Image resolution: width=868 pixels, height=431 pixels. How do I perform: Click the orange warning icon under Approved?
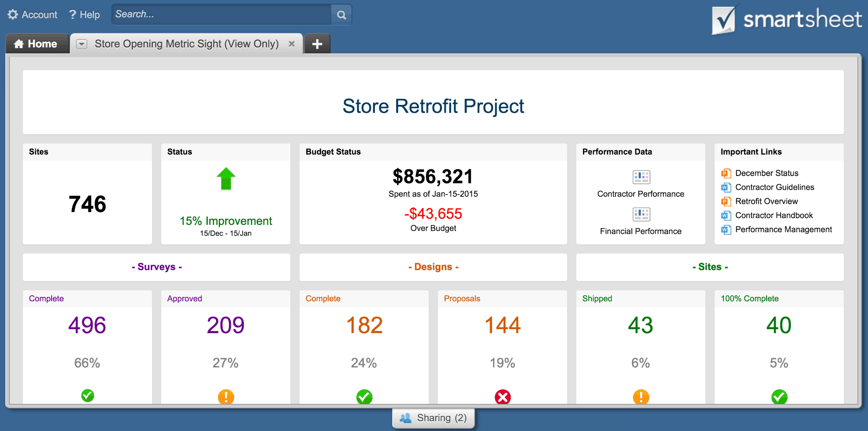click(x=225, y=397)
